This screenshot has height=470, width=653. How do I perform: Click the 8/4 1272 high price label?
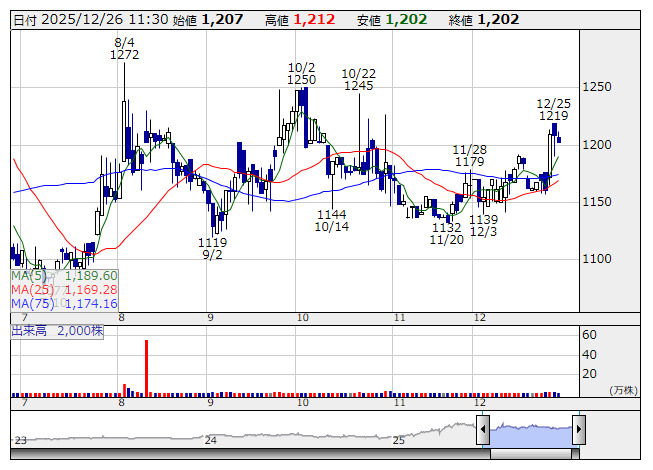click(x=124, y=48)
